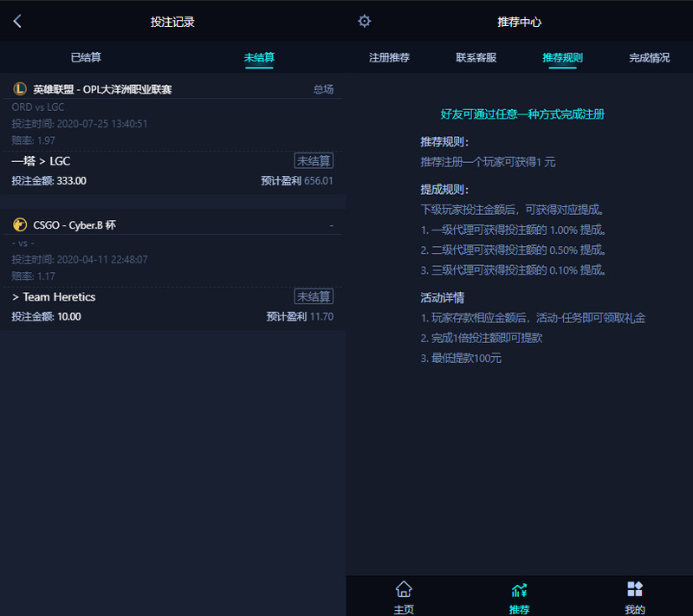This screenshot has height=616, width=693.
Task: Click the 投注记录 page title
Action: [172, 22]
